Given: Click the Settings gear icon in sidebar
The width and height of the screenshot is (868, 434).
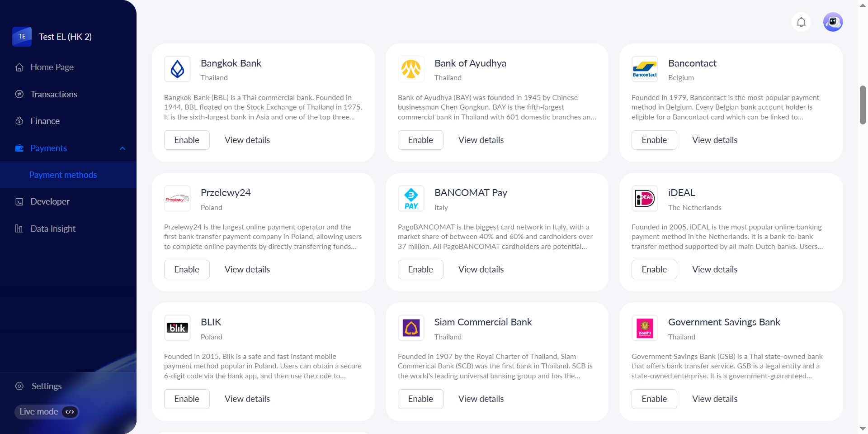Looking at the screenshot, I should coord(19,386).
